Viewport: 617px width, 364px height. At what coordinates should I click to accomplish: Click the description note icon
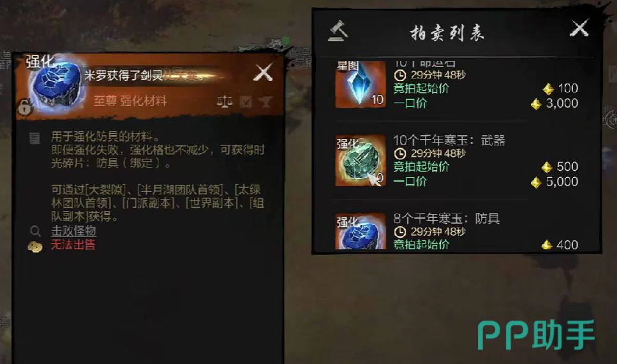34,138
